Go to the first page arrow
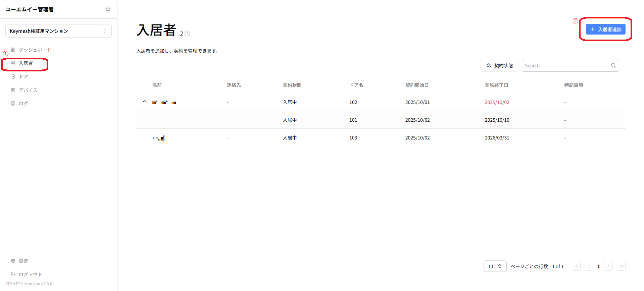The image size is (644, 291). 576,266
